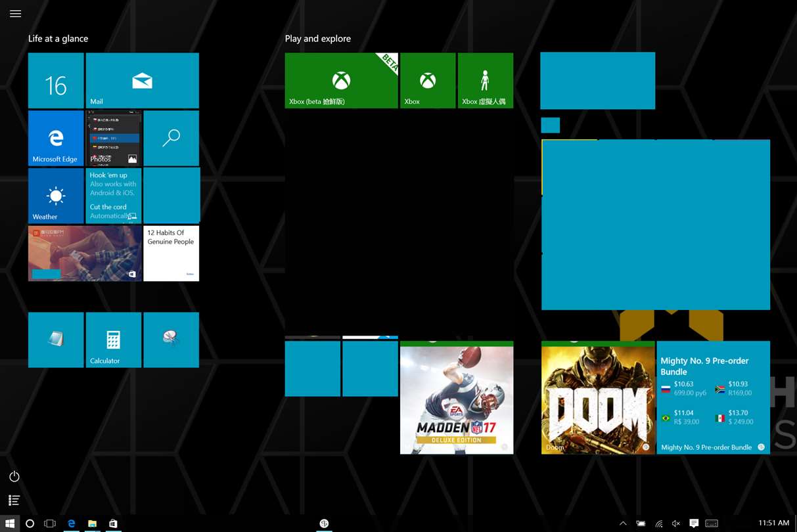The height and width of the screenshot is (532, 797).
Task: Open the Weather tile
Action: pos(56,196)
